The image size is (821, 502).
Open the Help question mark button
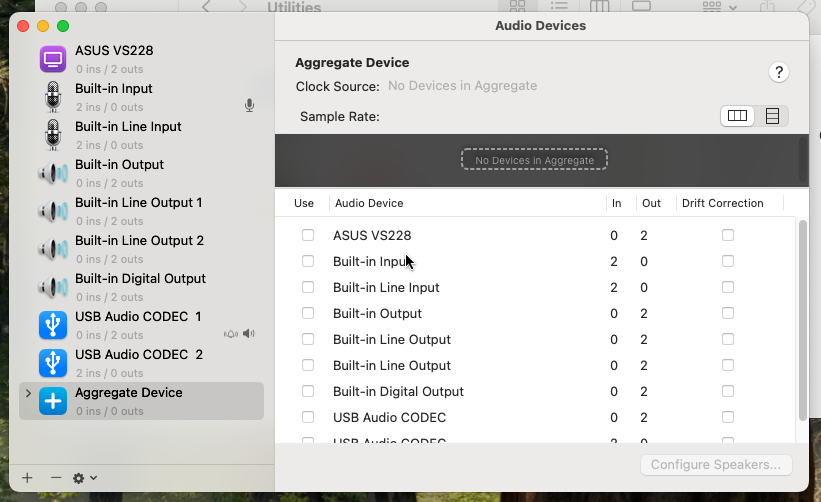coord(779,72)
